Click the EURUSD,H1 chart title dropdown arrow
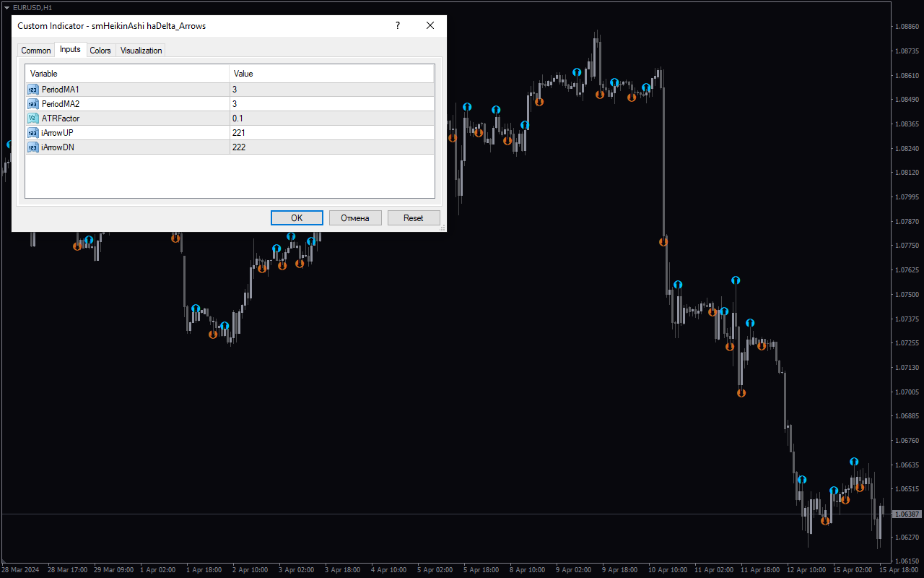924x578 pixels. pyautogui.click(x=6, y=7)
